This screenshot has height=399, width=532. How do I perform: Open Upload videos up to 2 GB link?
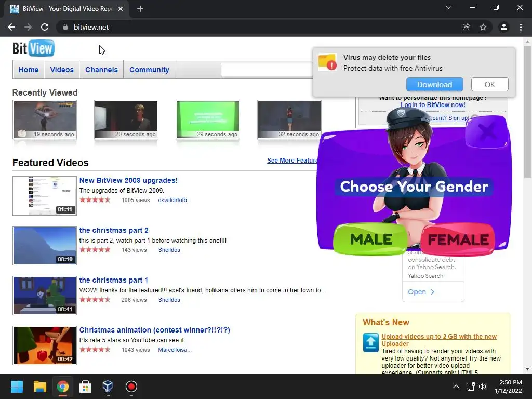(x=439, y=340)
